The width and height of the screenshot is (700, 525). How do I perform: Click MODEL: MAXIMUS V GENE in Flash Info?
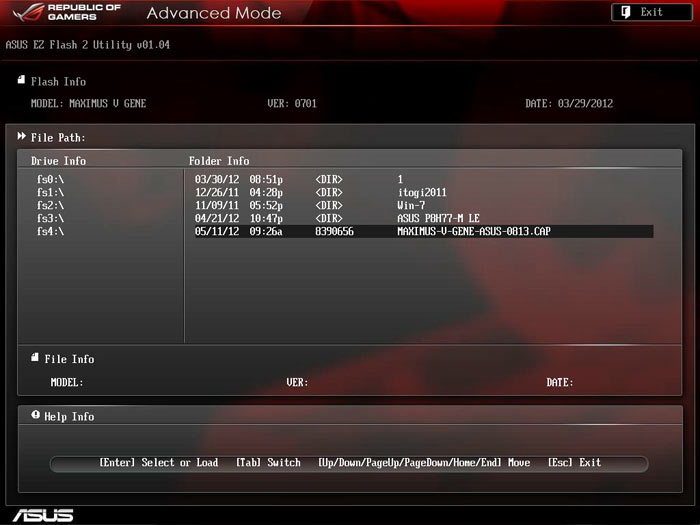click(88, 104)
